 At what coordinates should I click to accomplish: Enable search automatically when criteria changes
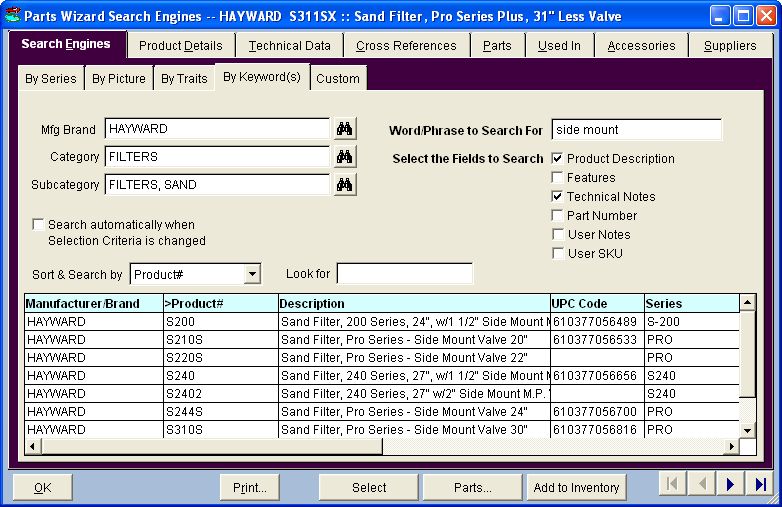38,224
